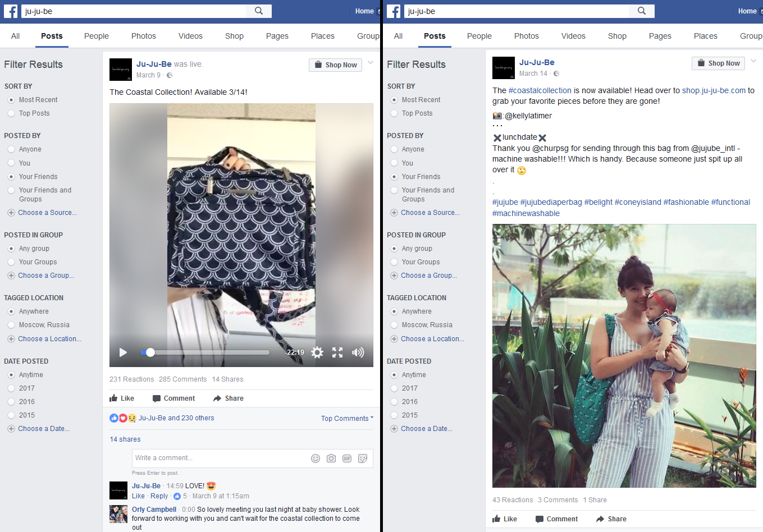Viewport: 763px width, 532px height.
Task: Open Videos tab in right window
Action: point(573,36)
